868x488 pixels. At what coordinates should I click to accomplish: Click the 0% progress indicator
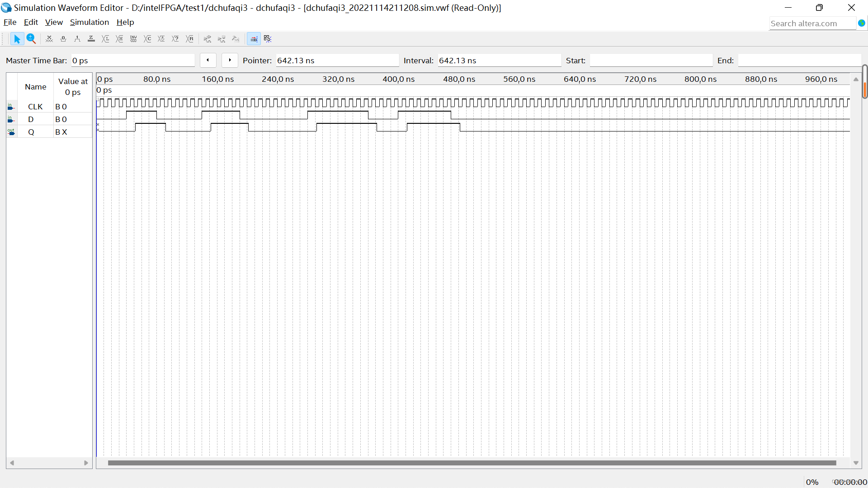(x=812, y=482)
